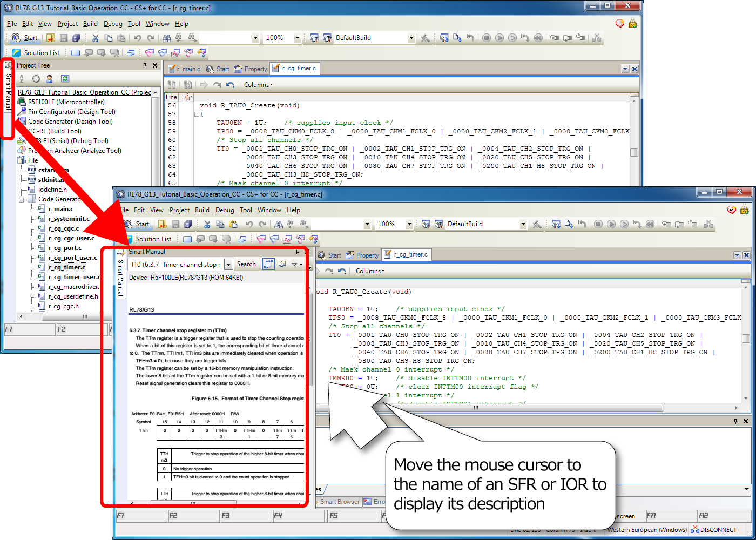Click Build project icon in back window toolbar
This screenshot has height=540, width=756.
click(x=314, y=38)
